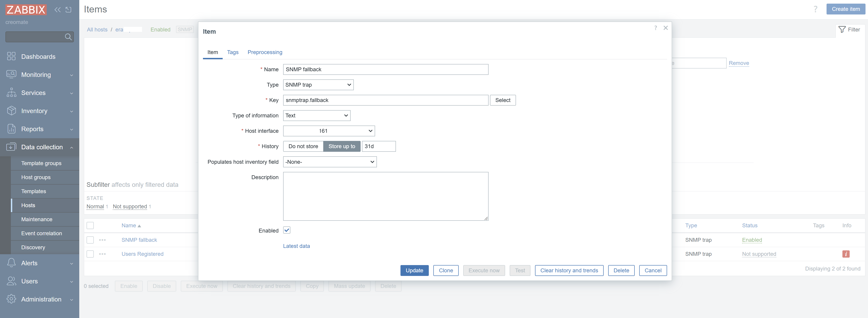
Task: Select the Do not store history option
Action: click(303, 146)
